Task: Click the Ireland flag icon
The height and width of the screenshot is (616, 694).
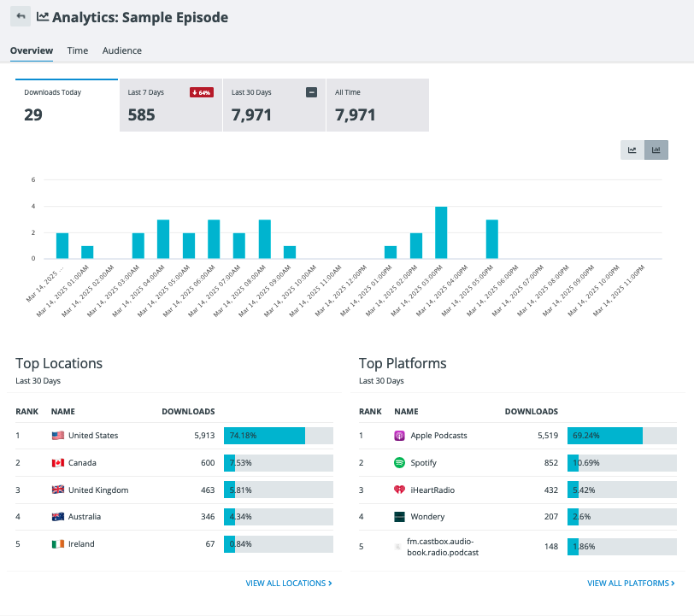Action: tap(58, 544)
